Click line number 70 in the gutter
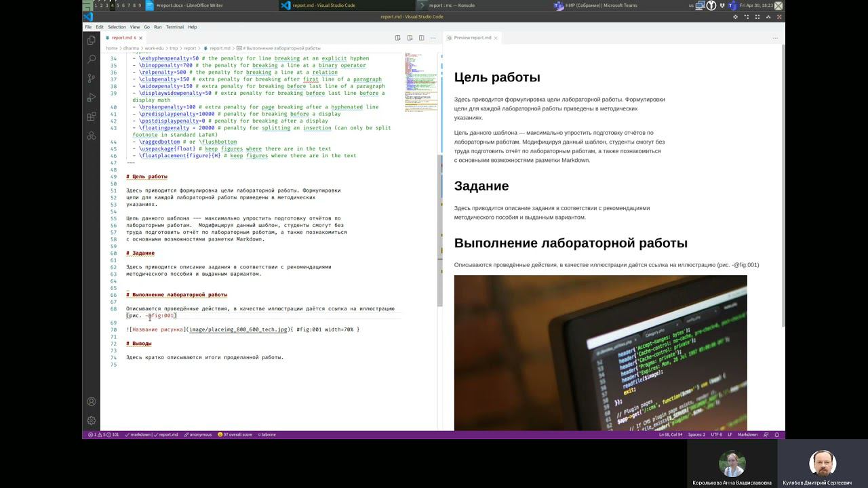868x488 pixels. click(114, 329)
